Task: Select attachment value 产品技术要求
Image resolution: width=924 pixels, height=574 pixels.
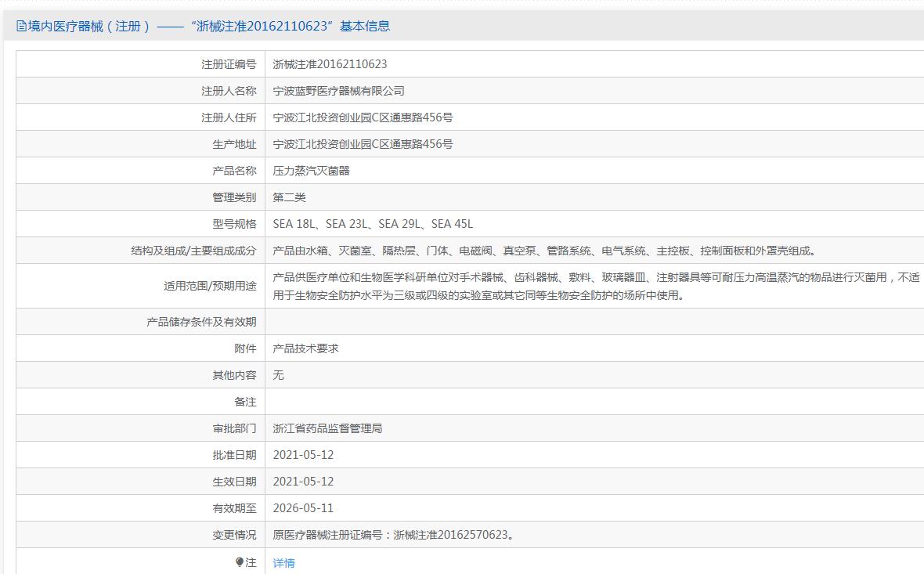Action: [306, 348]
